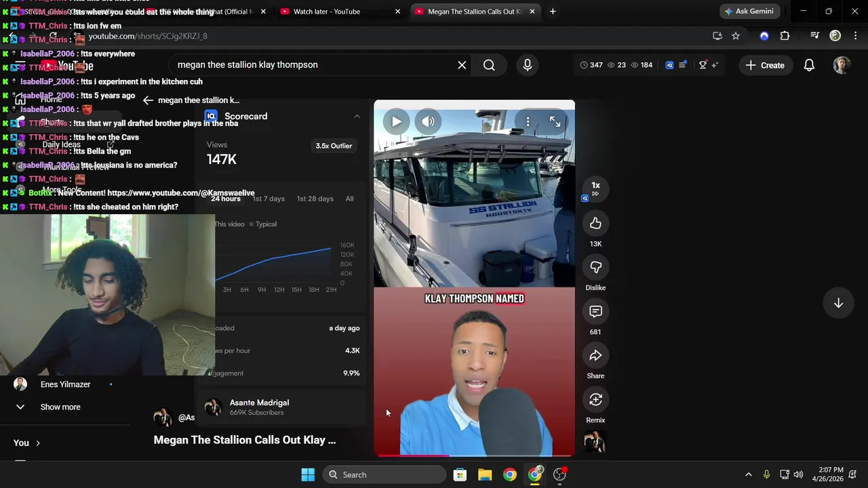This screenshot has height=488, width=868.
Task: Play the Shorts video
Action: tap(396, 122)
